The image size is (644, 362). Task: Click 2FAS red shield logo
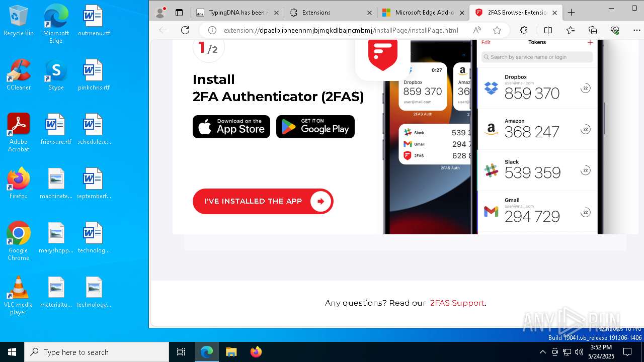tap(383, 54)
